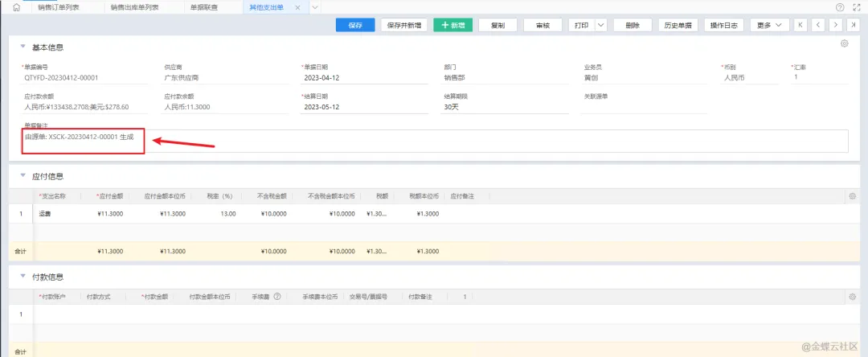Collapse the 应付信息 section

[23, 175]
